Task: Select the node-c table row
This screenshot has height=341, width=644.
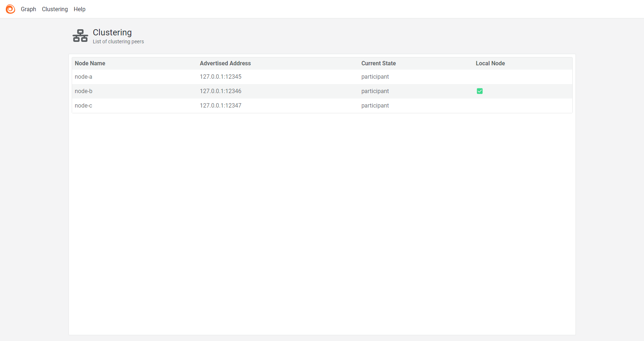Action: (252, 105)
